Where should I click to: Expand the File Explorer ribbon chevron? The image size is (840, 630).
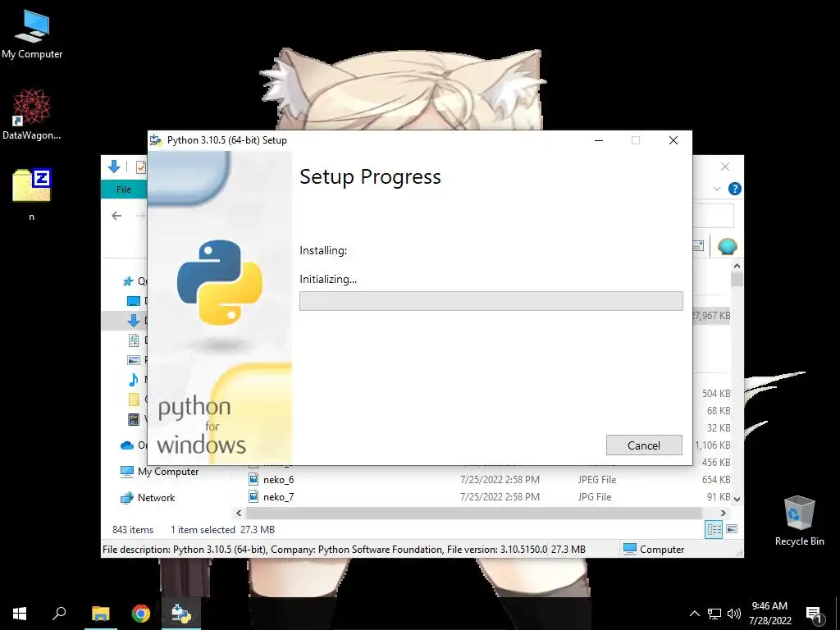tap(717, 189)
